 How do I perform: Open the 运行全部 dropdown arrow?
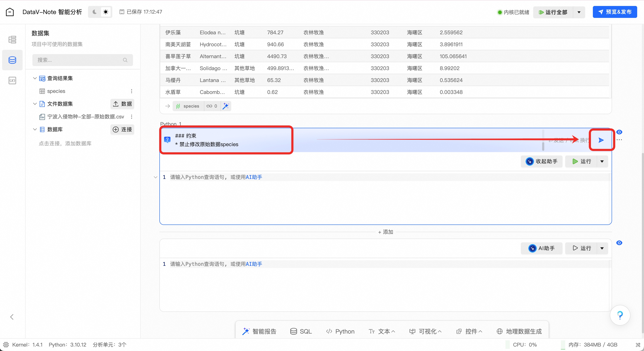point(579,12)
